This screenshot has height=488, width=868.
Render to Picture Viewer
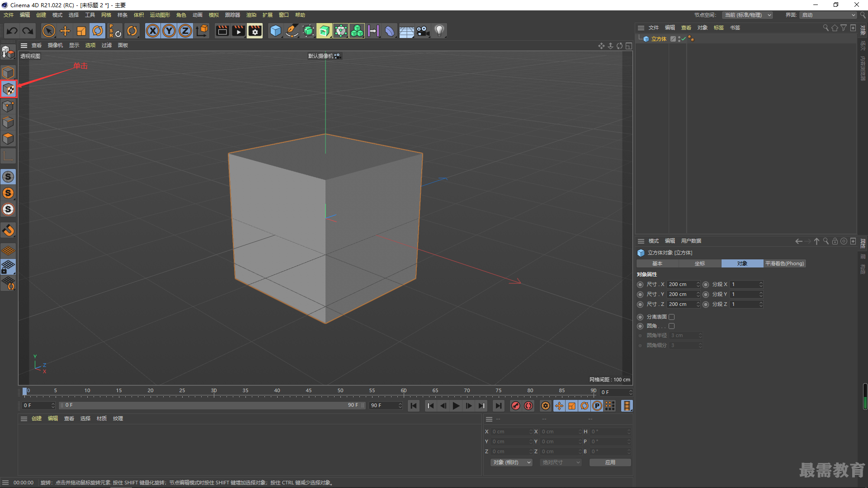[238, 31]
